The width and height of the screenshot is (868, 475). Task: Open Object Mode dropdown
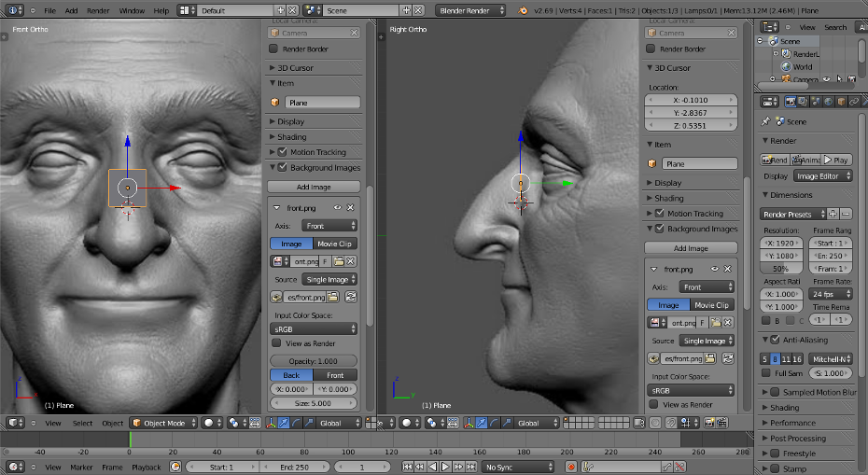pyautogui.click(x=164, y=423)
